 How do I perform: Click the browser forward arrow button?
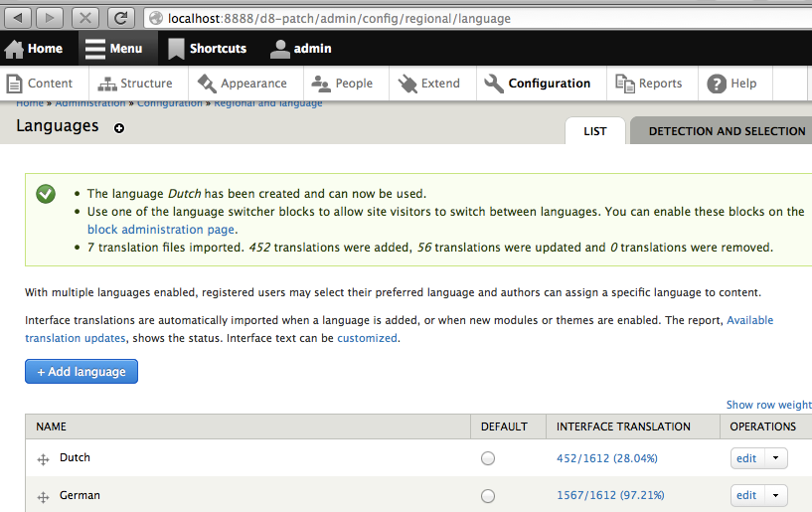click(x=49, y=18)
